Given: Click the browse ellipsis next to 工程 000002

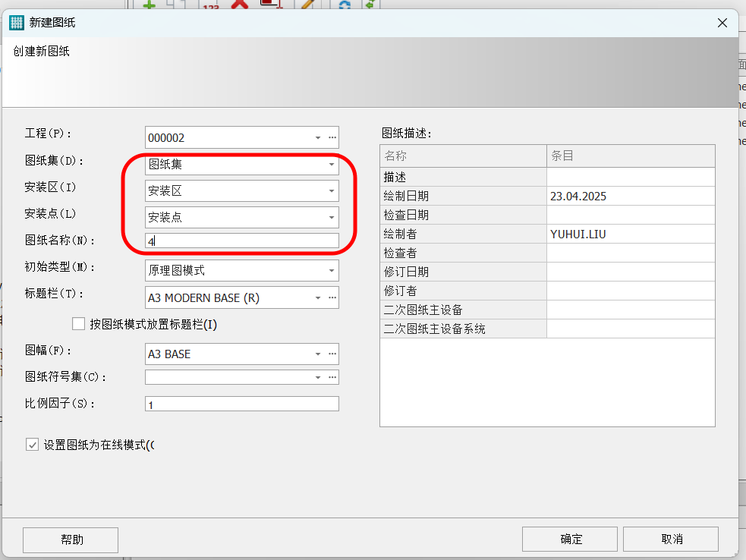Looking at the screenshot, I should [x=332, y=137].
